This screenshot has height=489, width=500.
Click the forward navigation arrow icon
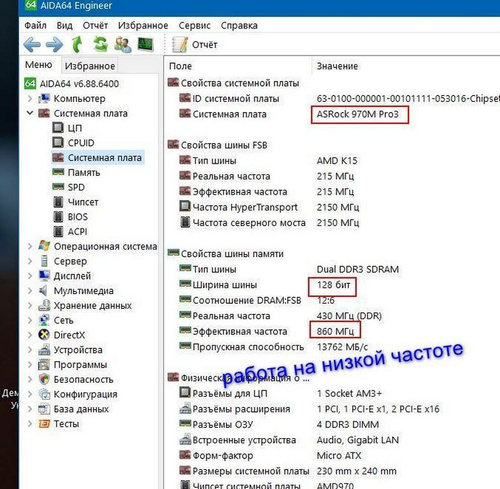[x=54, y=44]
